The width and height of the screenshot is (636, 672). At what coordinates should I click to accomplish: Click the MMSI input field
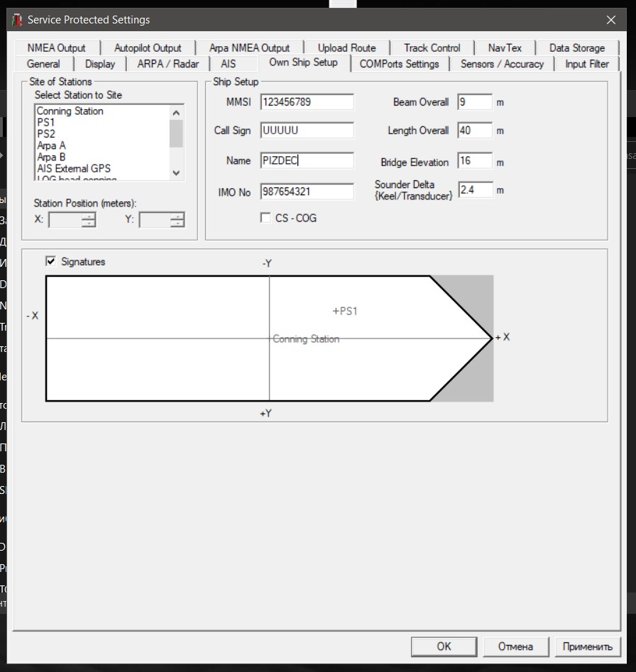pos(307,102)
